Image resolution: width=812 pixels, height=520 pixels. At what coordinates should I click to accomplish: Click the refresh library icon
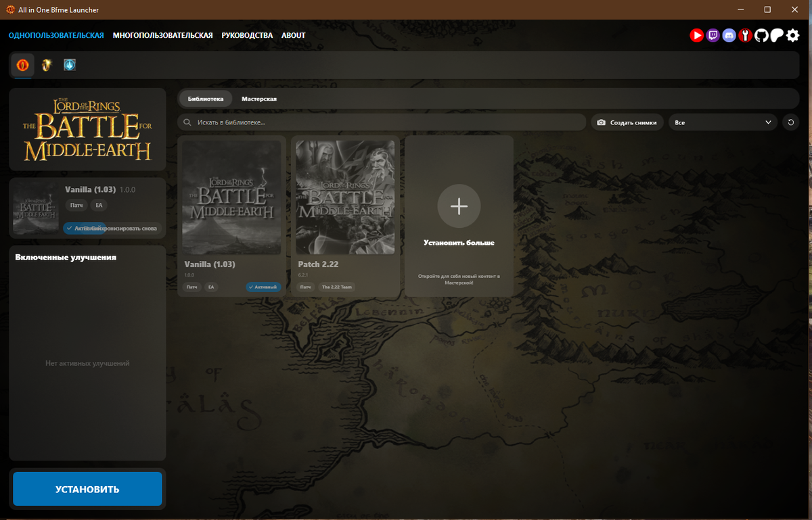[790, 122]
